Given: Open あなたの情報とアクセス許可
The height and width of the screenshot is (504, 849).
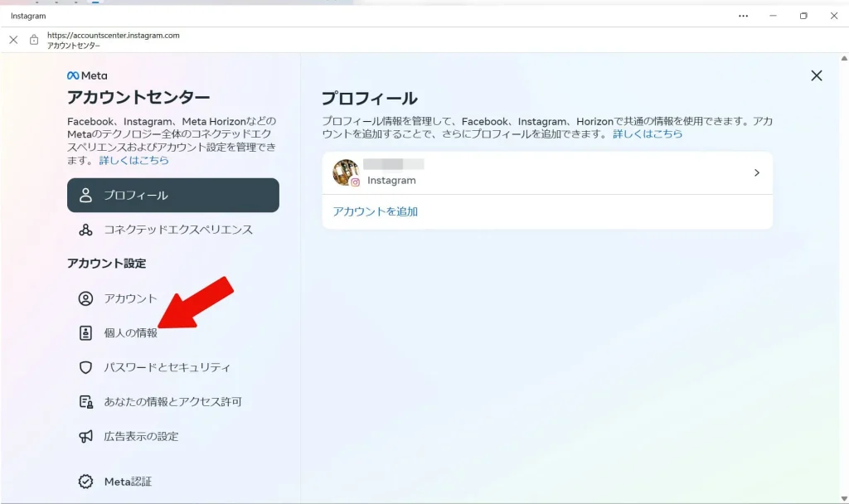Looking at the screenshot, I should [172, 402].
